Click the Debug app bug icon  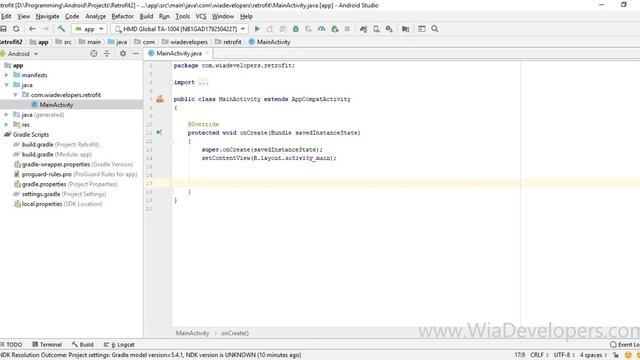pos(296,29)
